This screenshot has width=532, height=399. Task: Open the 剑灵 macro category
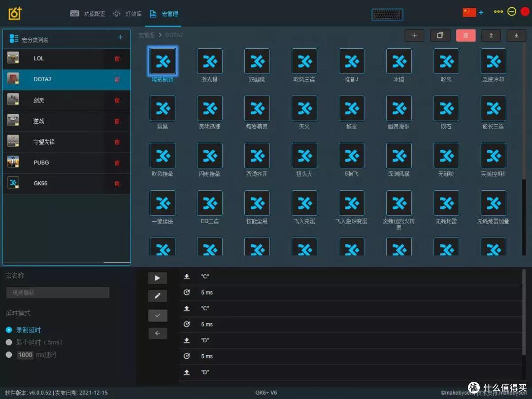click(66, 100)
